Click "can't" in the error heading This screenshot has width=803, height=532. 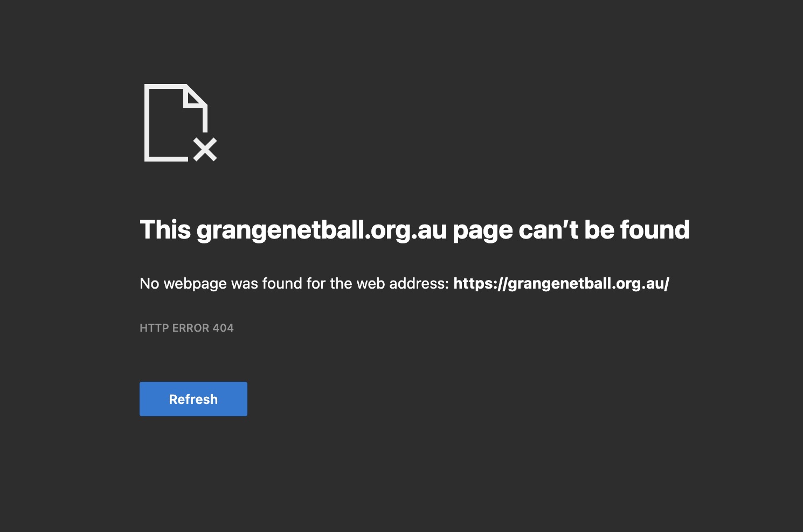[549, 230]
